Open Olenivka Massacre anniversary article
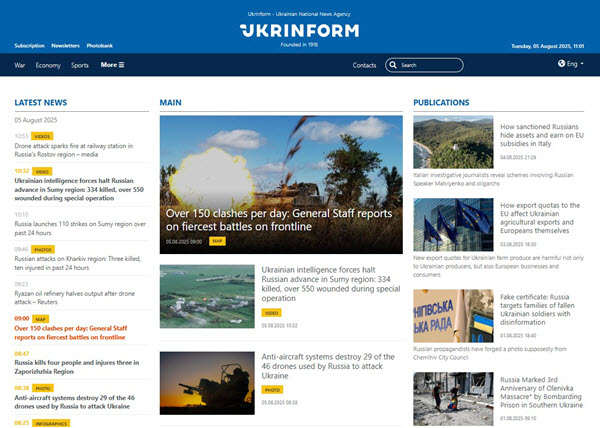 point(541,392)
